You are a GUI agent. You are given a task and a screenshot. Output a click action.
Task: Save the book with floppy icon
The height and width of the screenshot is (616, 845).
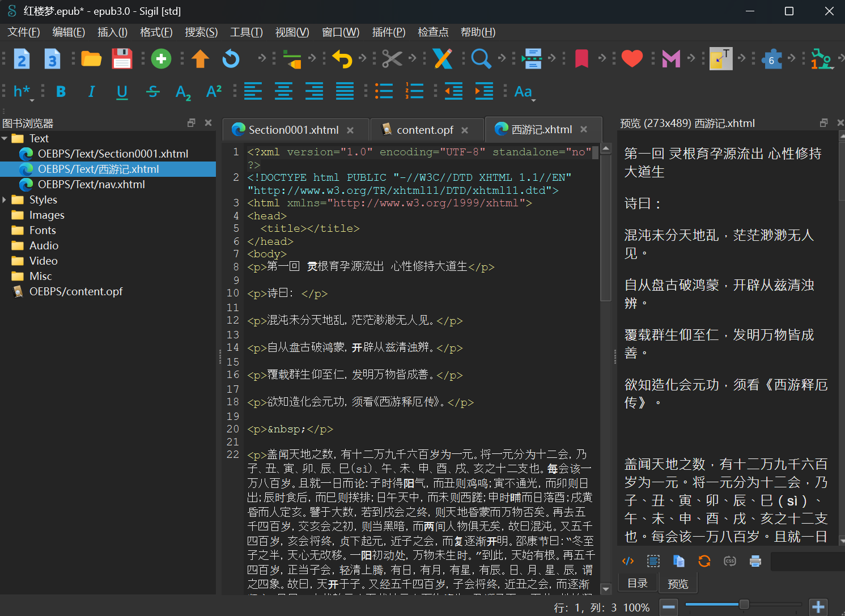click(x=122, y=58)
